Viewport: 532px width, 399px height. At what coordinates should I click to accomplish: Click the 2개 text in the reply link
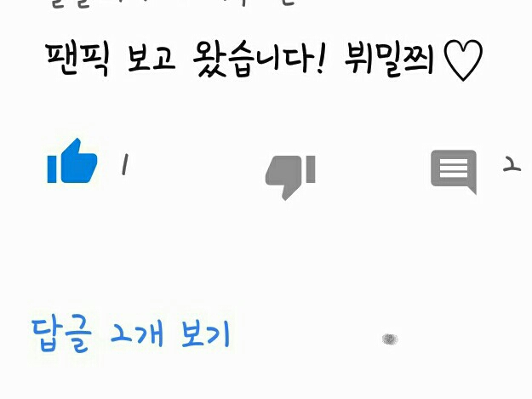(137, 333)
